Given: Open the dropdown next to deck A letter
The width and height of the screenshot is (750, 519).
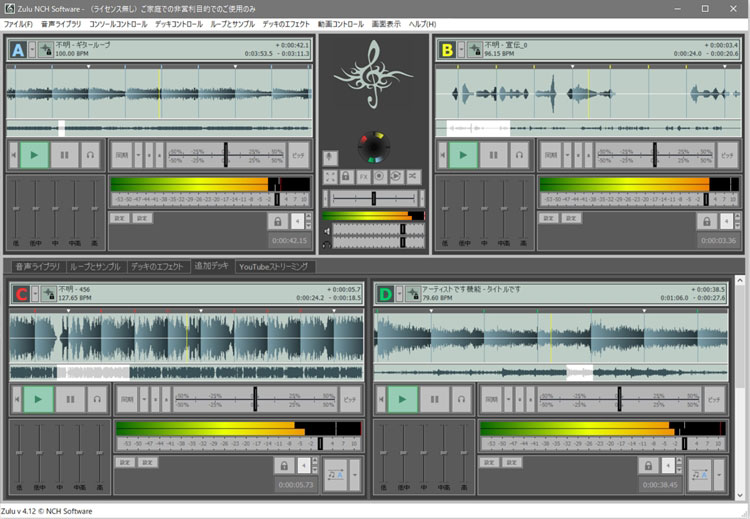Looking at the screenshot, I should click(x=32, y=49).
